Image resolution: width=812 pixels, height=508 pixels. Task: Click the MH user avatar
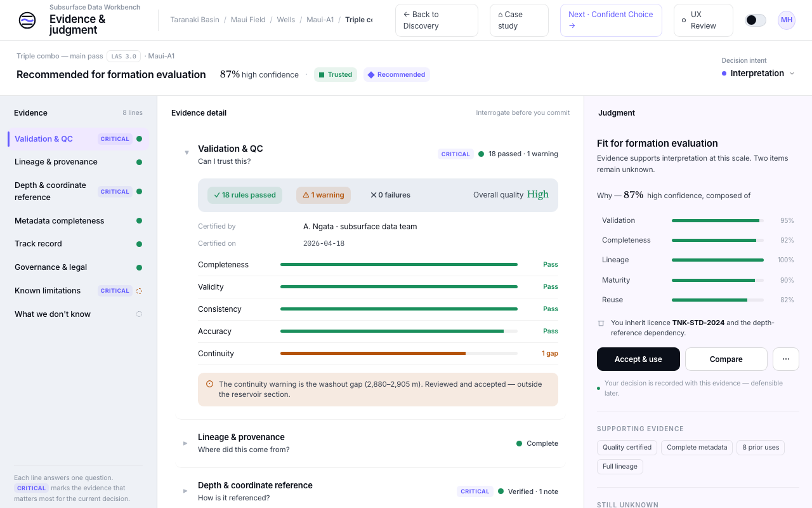click(786, 20)
